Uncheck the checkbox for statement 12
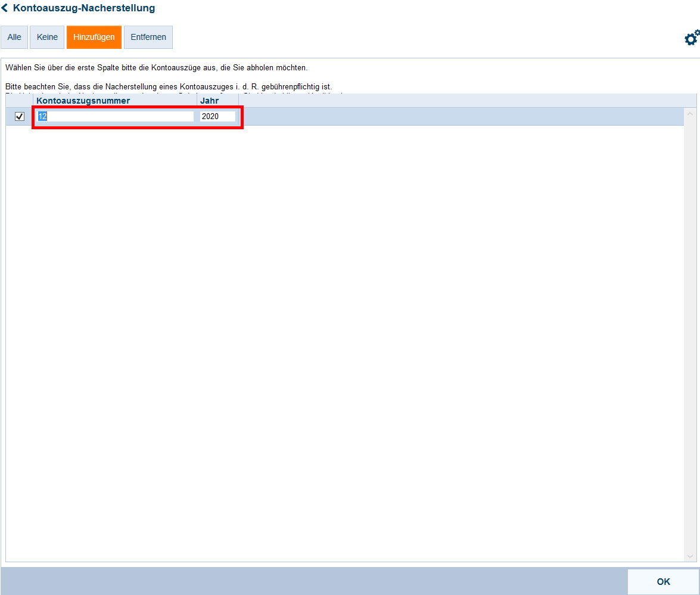 pos(20,117)
